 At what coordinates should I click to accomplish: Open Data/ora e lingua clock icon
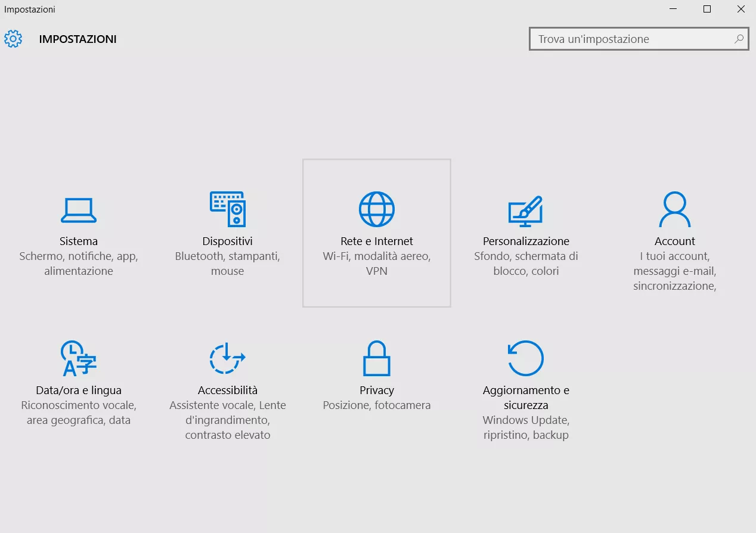78,358
